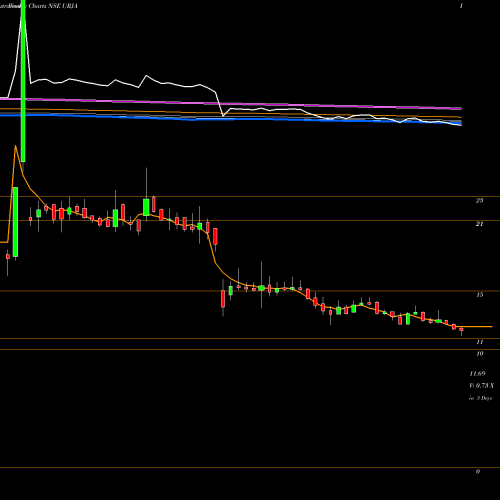Click the price axis label "15"
This screenshot has height=500, width=500.
(x=480, y=295)
